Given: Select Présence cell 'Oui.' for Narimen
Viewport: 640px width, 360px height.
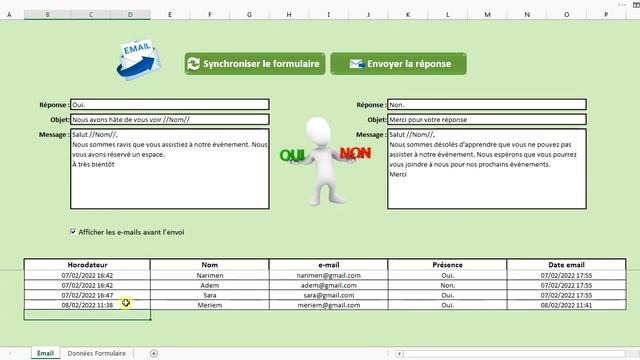Looking at the screenshot, I should (447, 275).
